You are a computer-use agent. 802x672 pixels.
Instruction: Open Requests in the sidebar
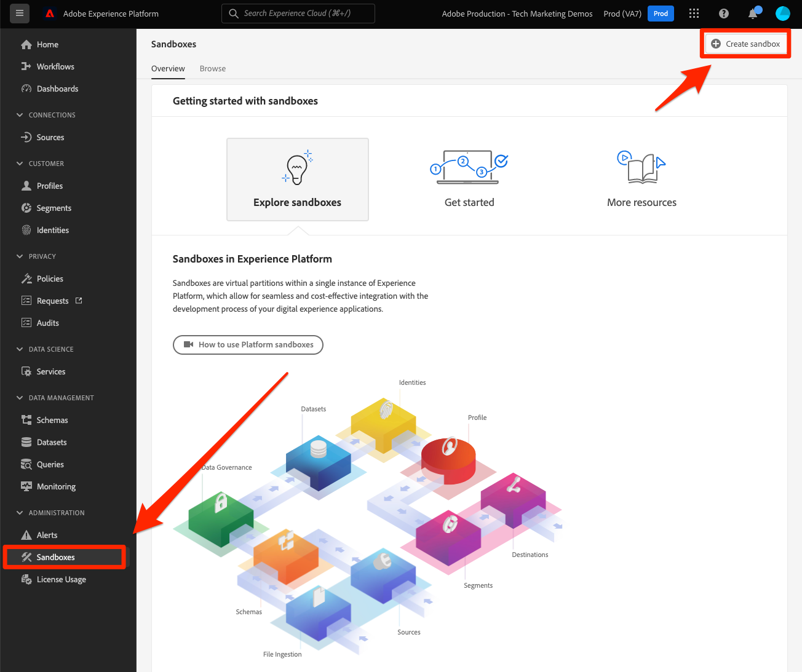(x=52, y=301)
